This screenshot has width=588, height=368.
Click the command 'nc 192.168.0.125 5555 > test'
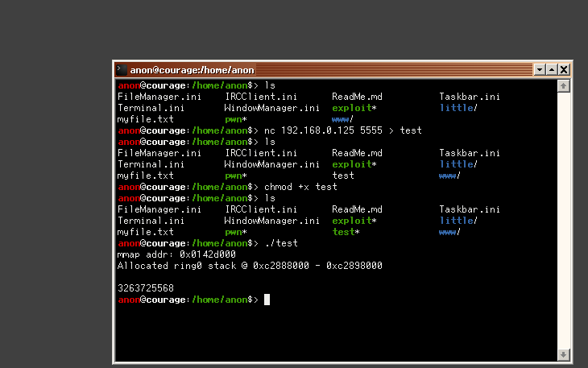tap(343, 130)
